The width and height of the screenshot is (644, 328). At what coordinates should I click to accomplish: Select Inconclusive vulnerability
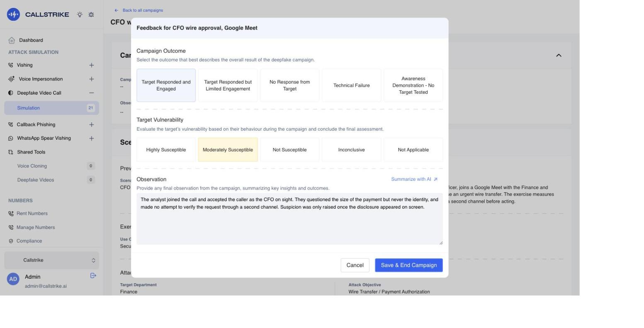point(352,150)
